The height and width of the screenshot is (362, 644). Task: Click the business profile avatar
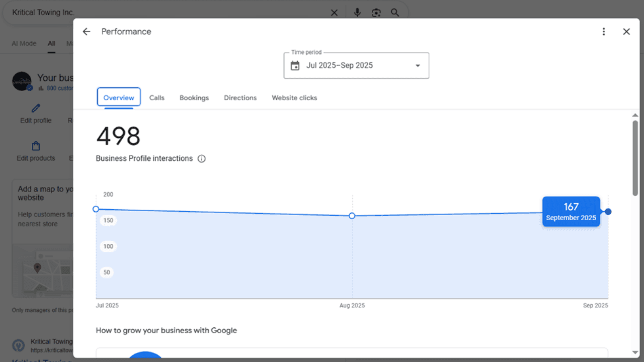(22, 81)
